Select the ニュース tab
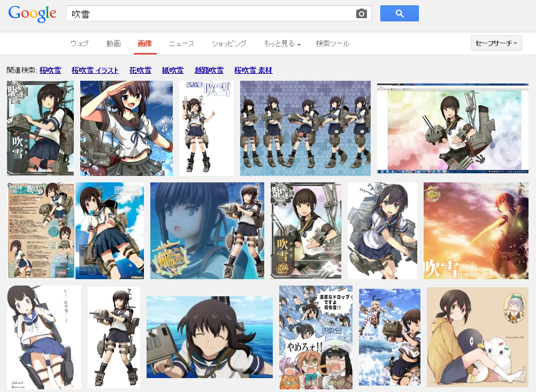 [181, 43]
